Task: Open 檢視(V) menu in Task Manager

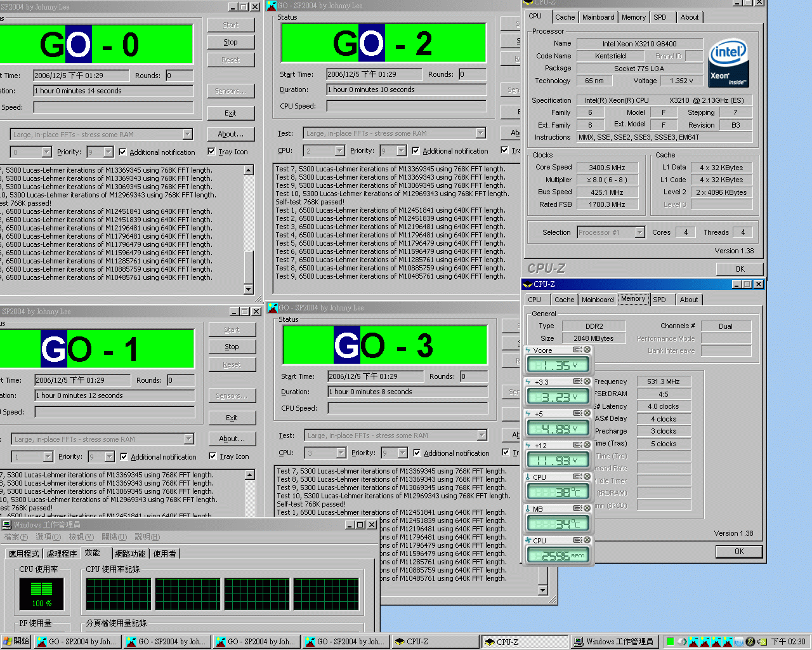Action: (x=81, y=537)
